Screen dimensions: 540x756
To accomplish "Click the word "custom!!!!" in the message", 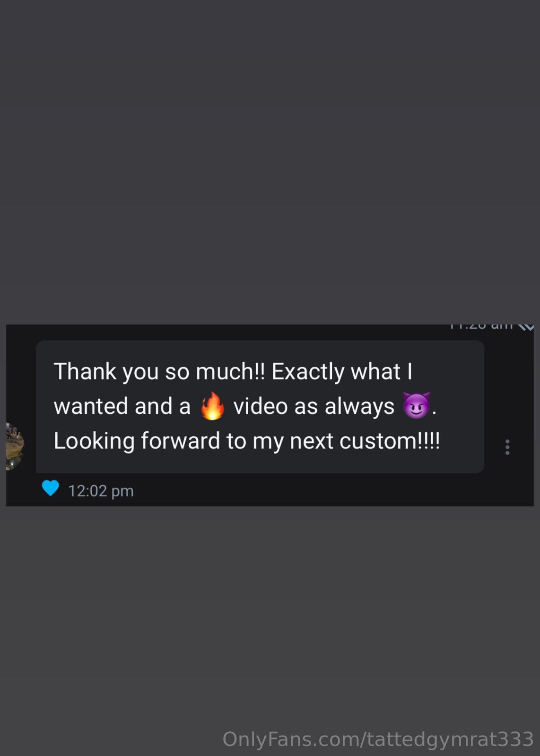I will pos(390,441).
